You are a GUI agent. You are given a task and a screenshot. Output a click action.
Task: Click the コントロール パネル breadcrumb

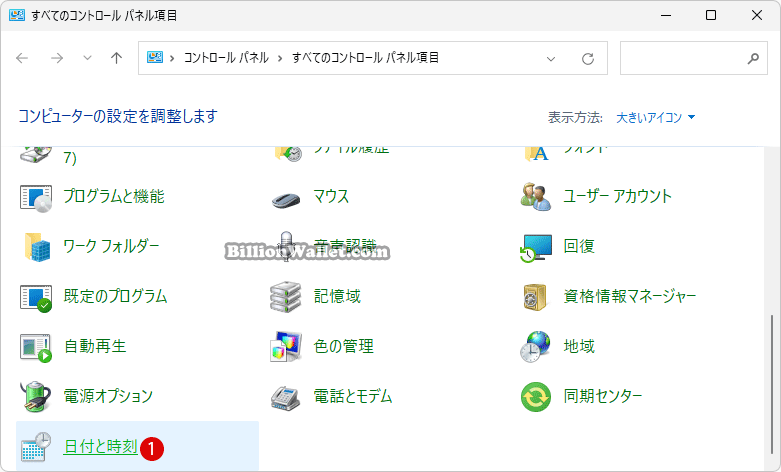(x=227, y=58)
